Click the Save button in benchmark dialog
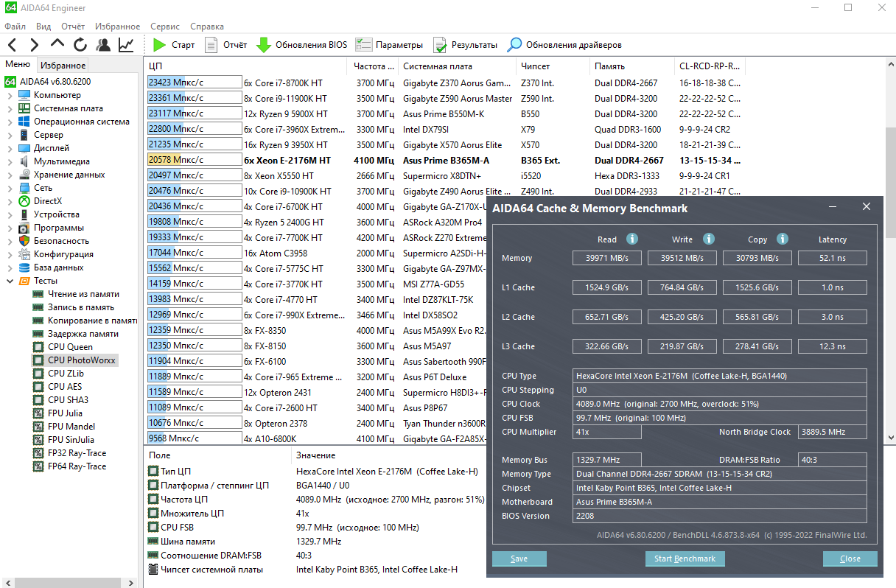896x588 pixels. (x=519, y=559)
